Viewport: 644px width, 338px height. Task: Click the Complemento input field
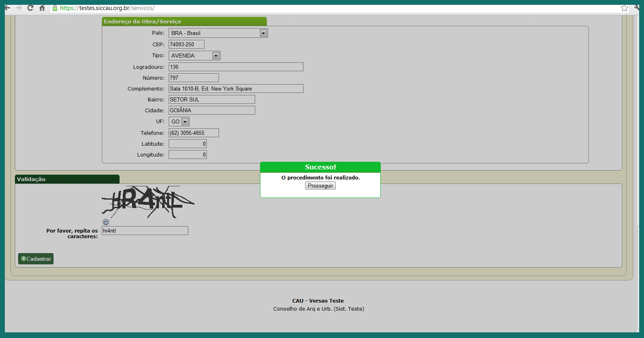(236, 89)
